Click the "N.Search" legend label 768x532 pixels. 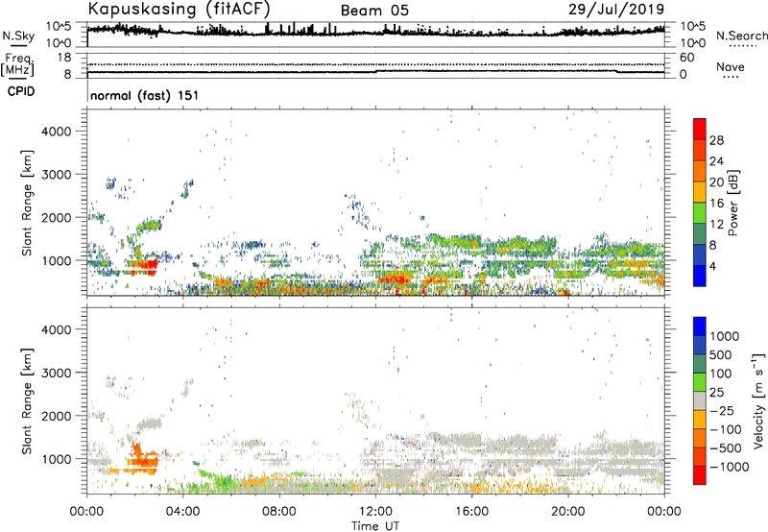click(x=742, y=36)
